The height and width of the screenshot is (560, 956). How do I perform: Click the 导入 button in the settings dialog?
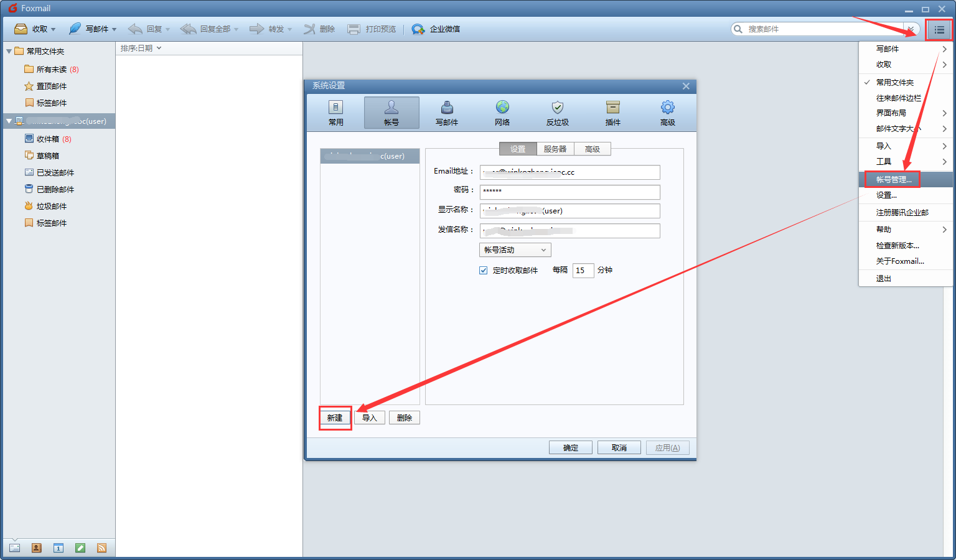click(370, 418)
